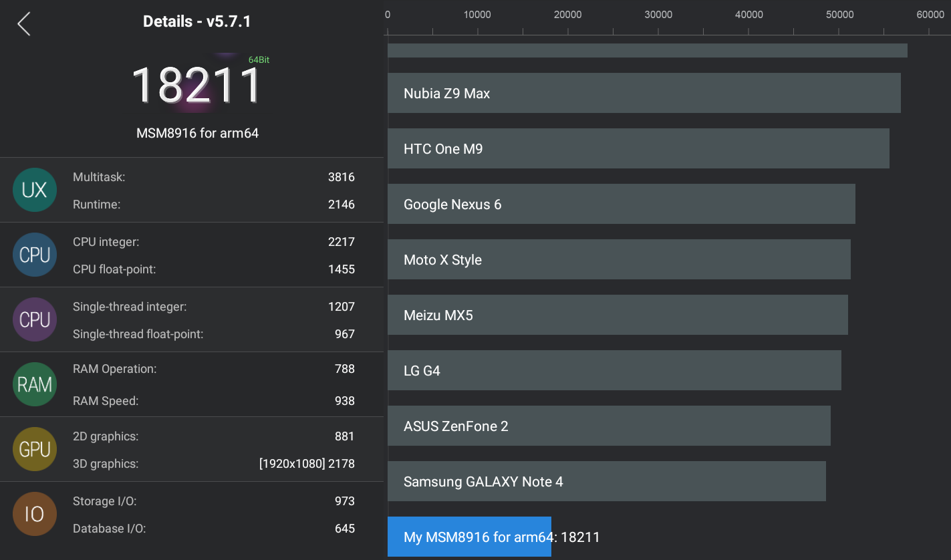951x560 pixels.
Task: Tap the Details - v5.7.1 title
Action: coord(196,21)
